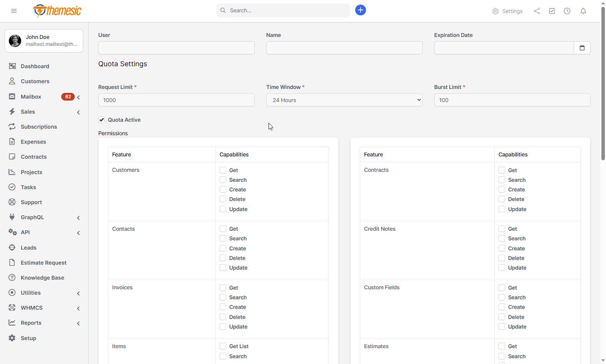
Task: Click the Dashboard sidebar icon
Action: 12,66
